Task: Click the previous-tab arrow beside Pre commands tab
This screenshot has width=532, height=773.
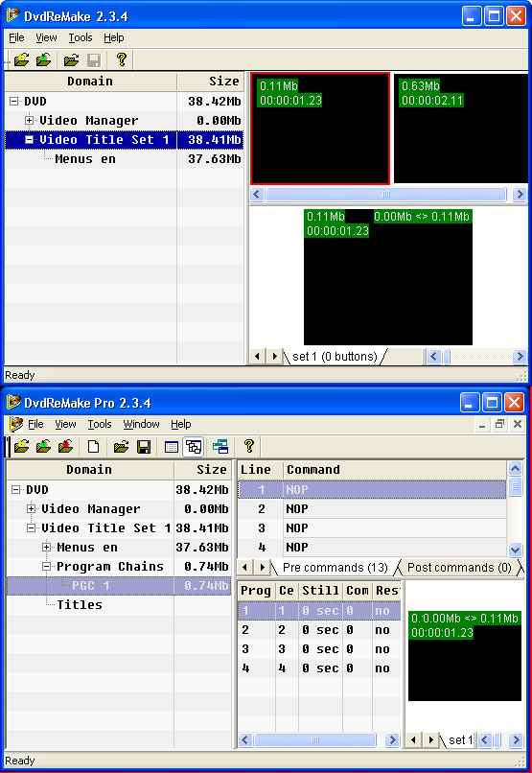Action: coord(245,568)
